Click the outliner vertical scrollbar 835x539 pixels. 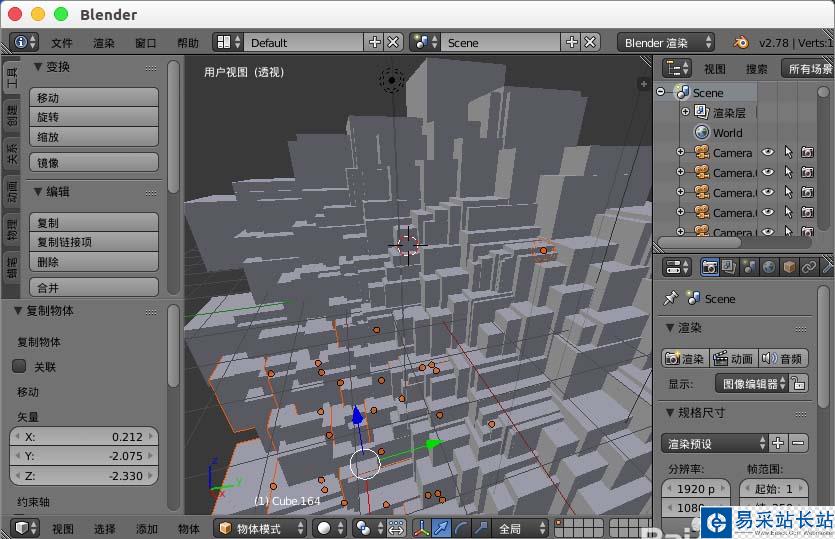[823, 157]
